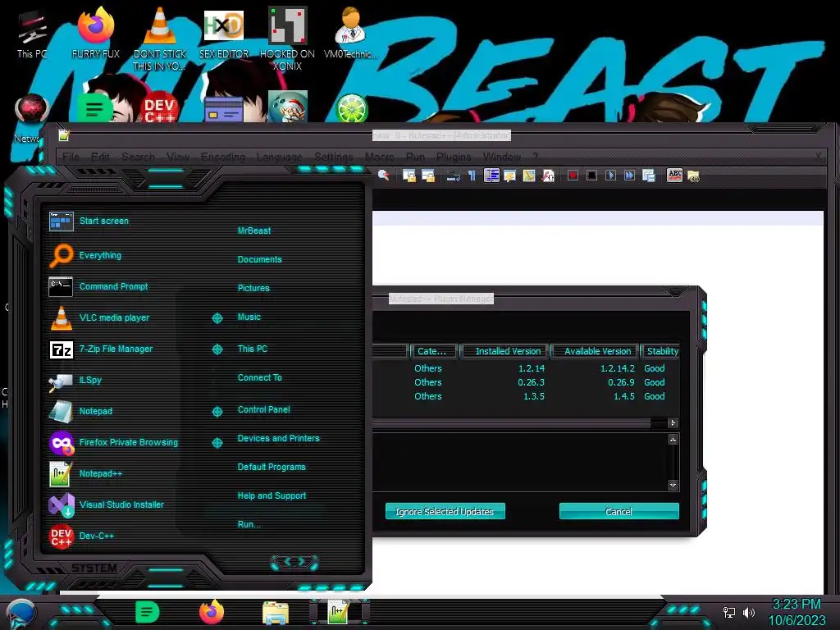Click Save Recorded Macro toolbar icon
The height and width of the screenshot is (630, 840).
648,176
